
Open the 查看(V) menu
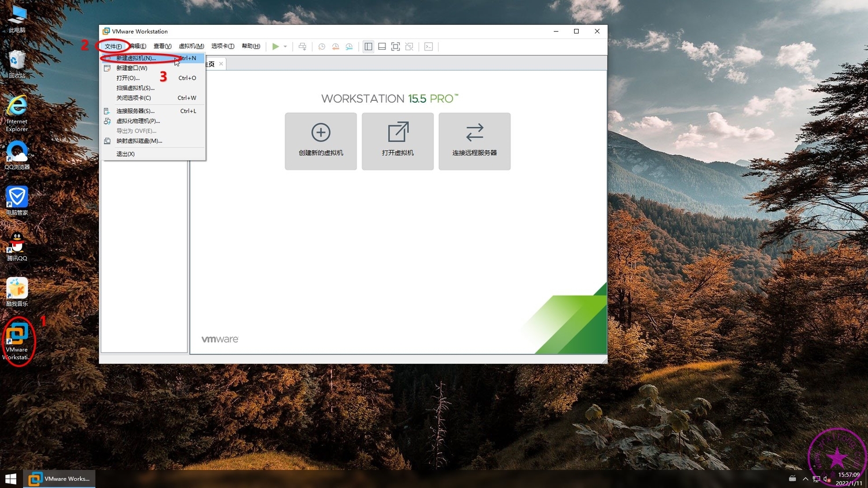163,46
